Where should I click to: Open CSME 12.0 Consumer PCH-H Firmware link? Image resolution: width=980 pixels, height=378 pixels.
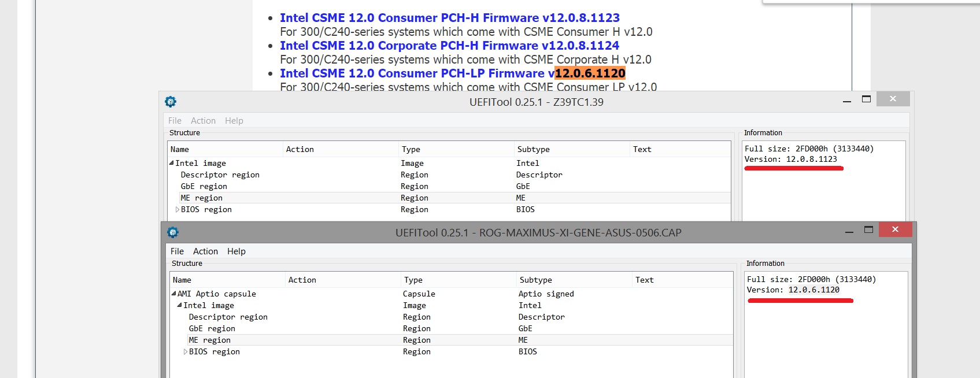[x=449, y=18]
